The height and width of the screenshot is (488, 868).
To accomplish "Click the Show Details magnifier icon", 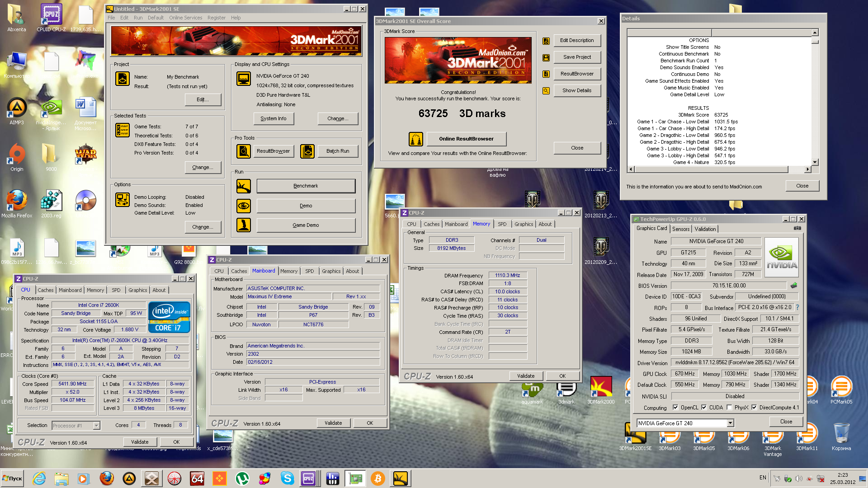I will pyautogui.click(x=546, y=91).
